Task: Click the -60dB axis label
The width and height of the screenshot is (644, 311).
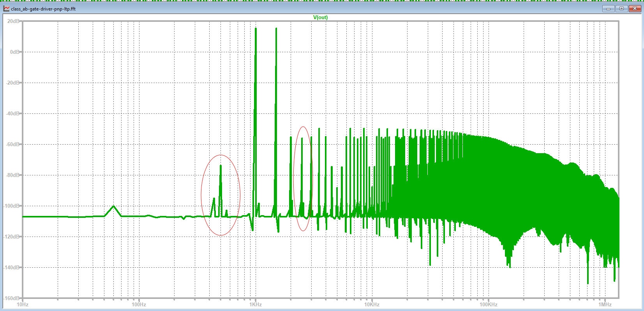Action: tap(13, 144)
